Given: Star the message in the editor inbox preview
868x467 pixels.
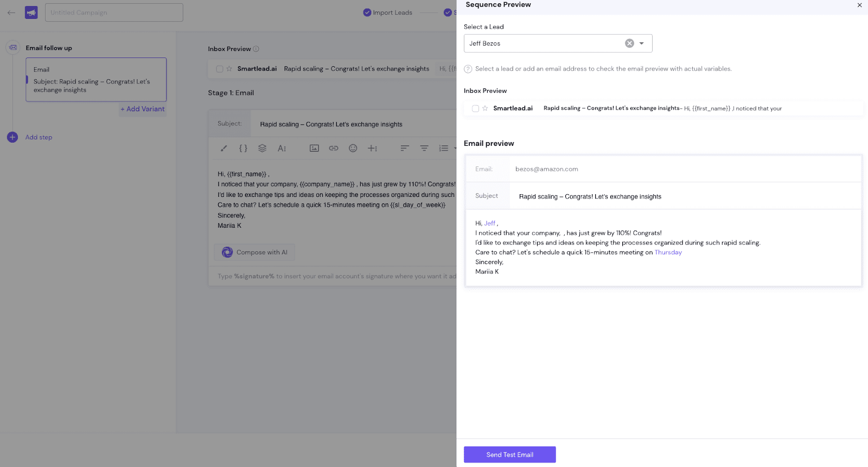Looking at the screenshot, I should point(229,69).
